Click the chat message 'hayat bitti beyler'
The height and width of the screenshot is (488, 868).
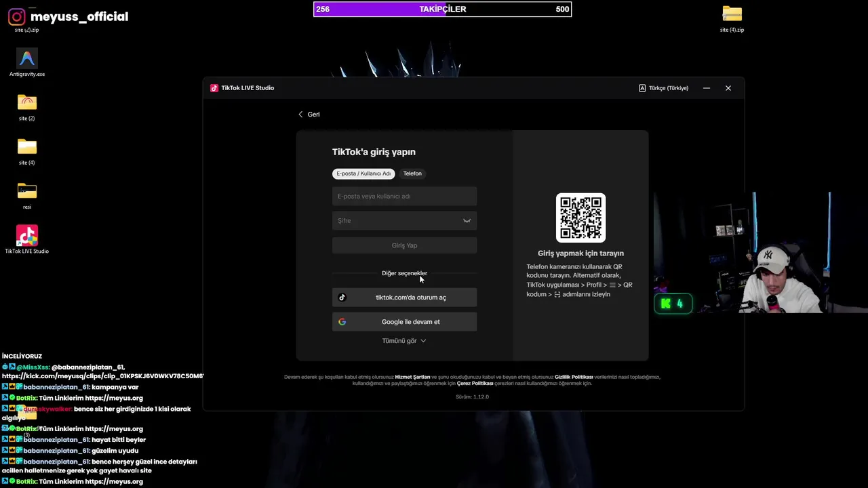click(x=119, y=440)
